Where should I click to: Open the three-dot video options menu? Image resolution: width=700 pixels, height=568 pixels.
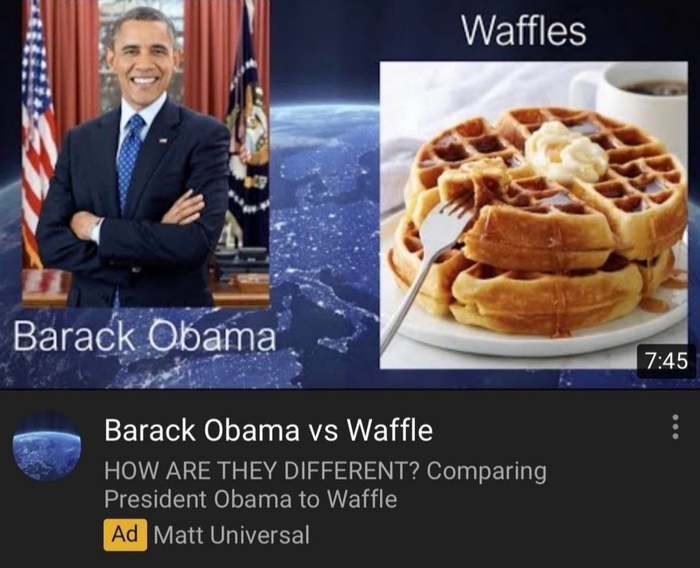[675, 426]
